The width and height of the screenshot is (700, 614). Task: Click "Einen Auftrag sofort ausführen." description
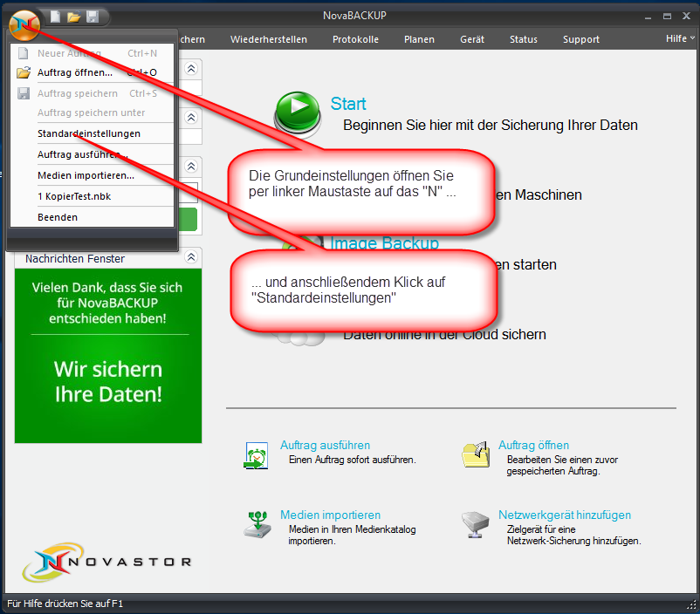(x=353, y=460)
